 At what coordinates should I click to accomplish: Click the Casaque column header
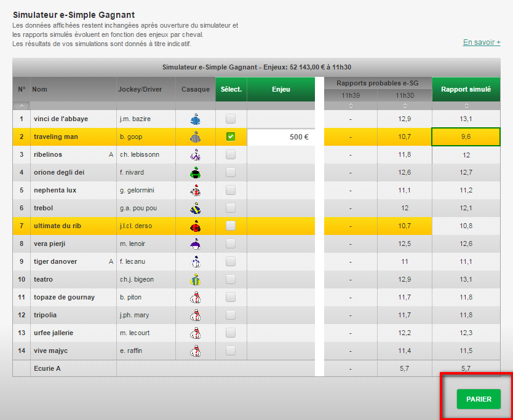click(196, 89)
